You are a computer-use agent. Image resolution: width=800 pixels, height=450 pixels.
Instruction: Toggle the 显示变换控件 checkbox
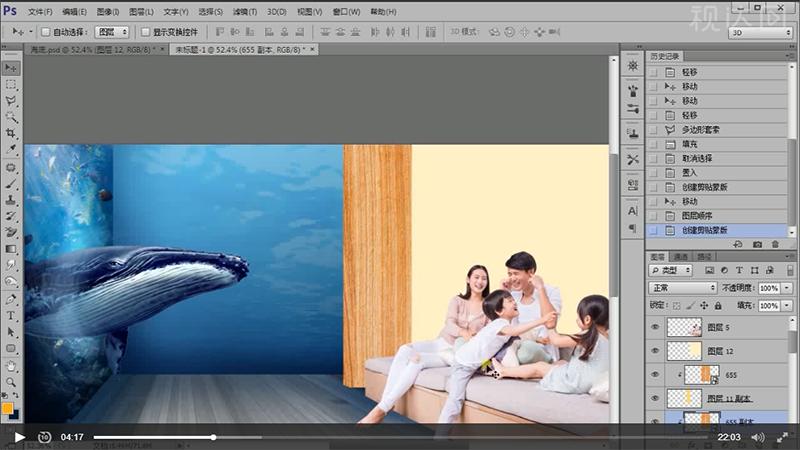(x=145, y=32)
